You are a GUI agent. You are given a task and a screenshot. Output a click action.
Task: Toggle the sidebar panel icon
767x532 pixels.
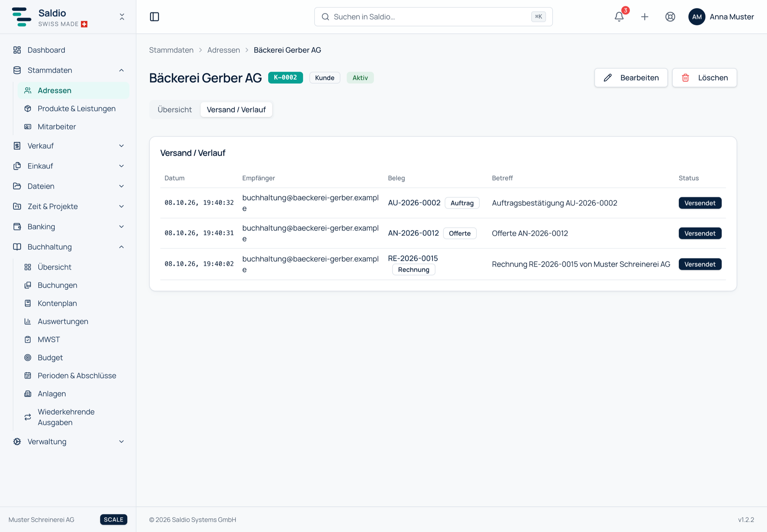pyautogui.click(x=154, y=17)
